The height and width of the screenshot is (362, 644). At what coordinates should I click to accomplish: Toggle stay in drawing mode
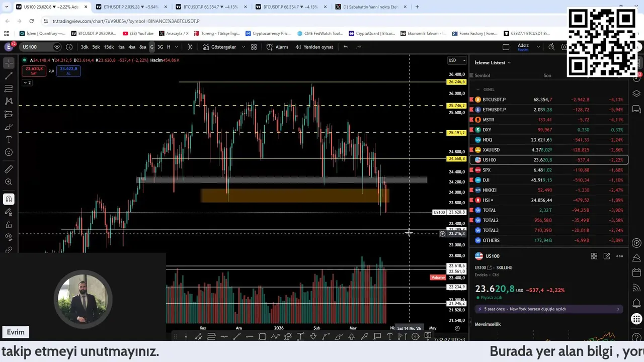point(9,212)
